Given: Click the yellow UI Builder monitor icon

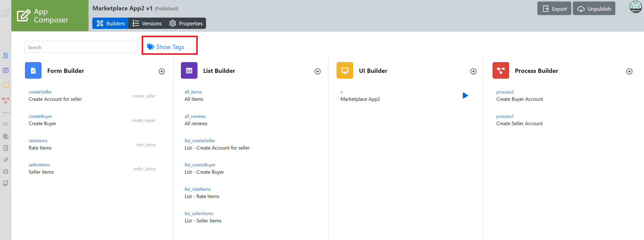Looking at the screenshot, I should [x=345, y=71].
